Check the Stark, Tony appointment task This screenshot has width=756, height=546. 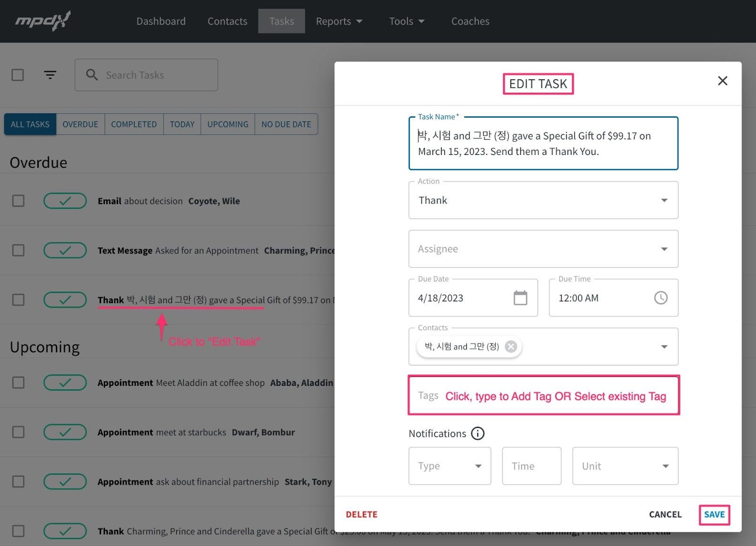point(18,482)
